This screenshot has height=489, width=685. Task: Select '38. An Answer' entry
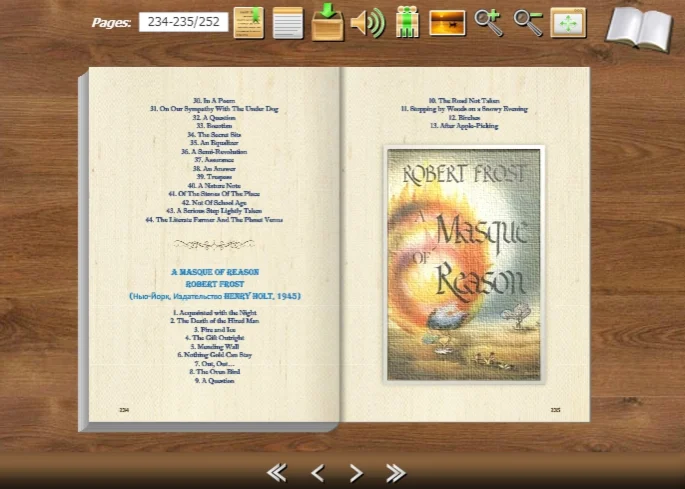point(214,169)
